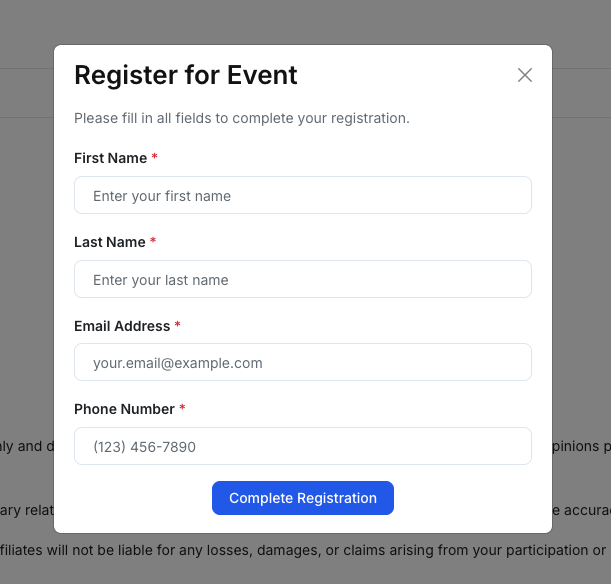
Task: Click the Last Name field label
Action: (109, 242)
